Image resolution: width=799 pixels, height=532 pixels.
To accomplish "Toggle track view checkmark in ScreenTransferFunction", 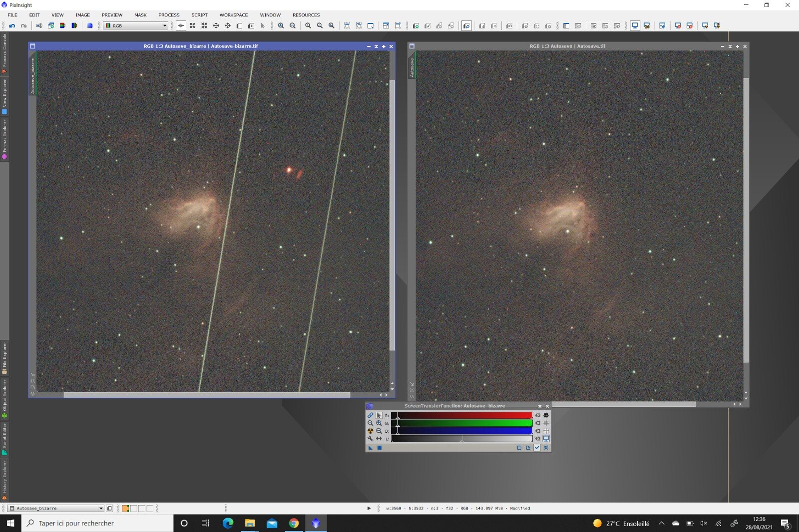I will tap(537, 448).
